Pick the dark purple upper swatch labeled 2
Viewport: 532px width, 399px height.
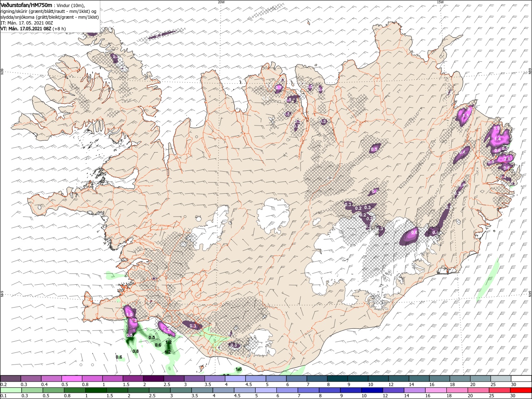[153, 378]
